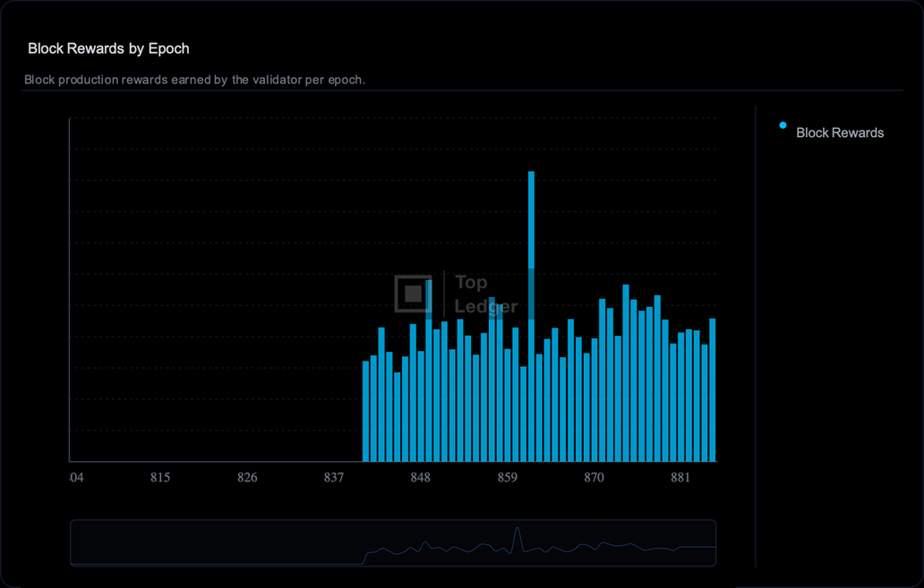Click the bar above the 859 axis label
The width and height of the screenshot is (924, 588).
[508, 405]
